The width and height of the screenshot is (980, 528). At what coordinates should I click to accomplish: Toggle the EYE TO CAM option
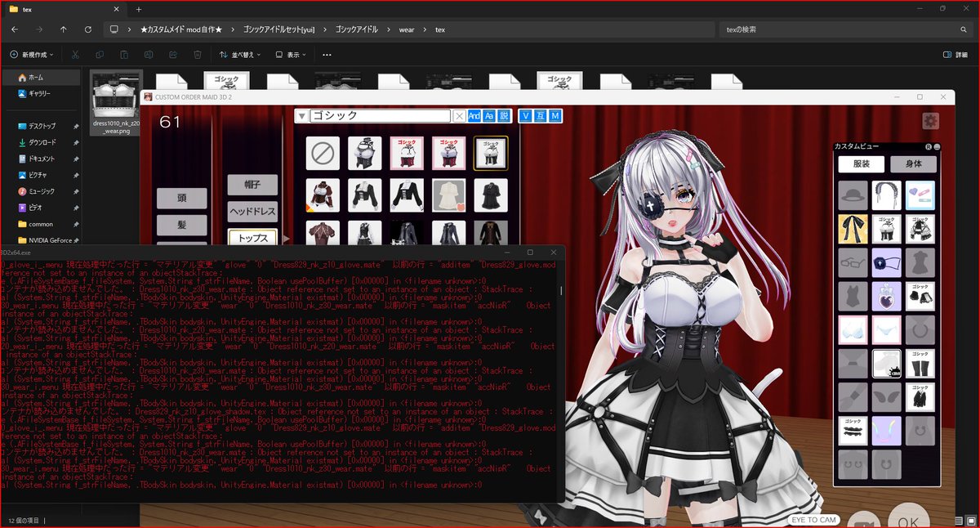(814, 520)
